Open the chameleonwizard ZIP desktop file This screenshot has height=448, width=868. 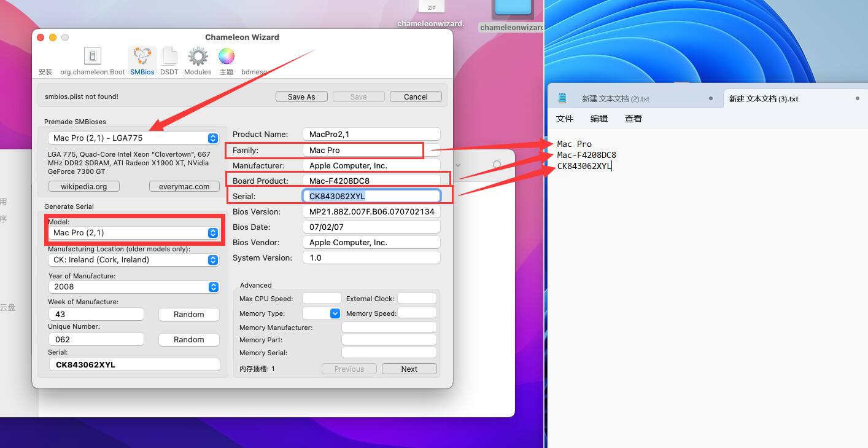click(431, 7)
